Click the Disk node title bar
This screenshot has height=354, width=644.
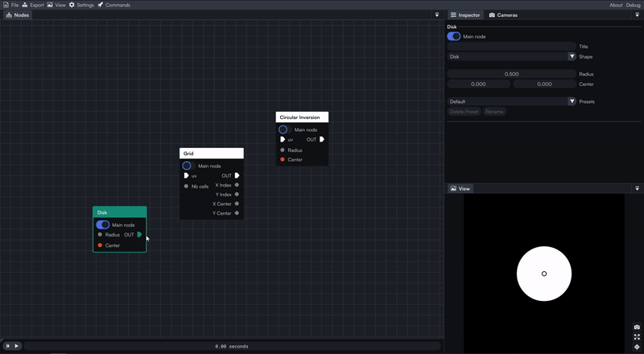click(119, 212)
